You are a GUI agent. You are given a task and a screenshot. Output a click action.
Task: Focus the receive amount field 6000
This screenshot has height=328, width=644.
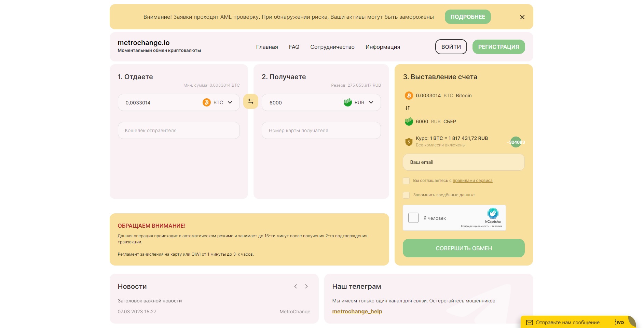[304, 102]
